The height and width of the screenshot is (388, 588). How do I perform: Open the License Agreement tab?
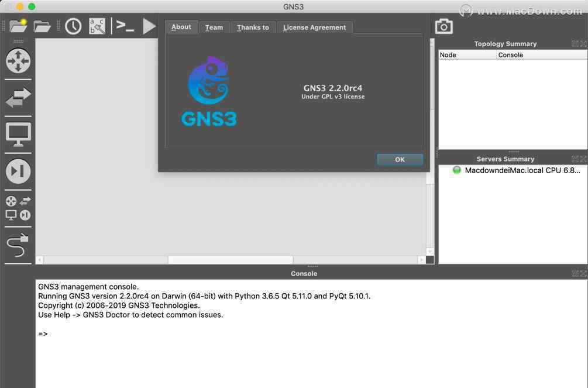(315, 28)
